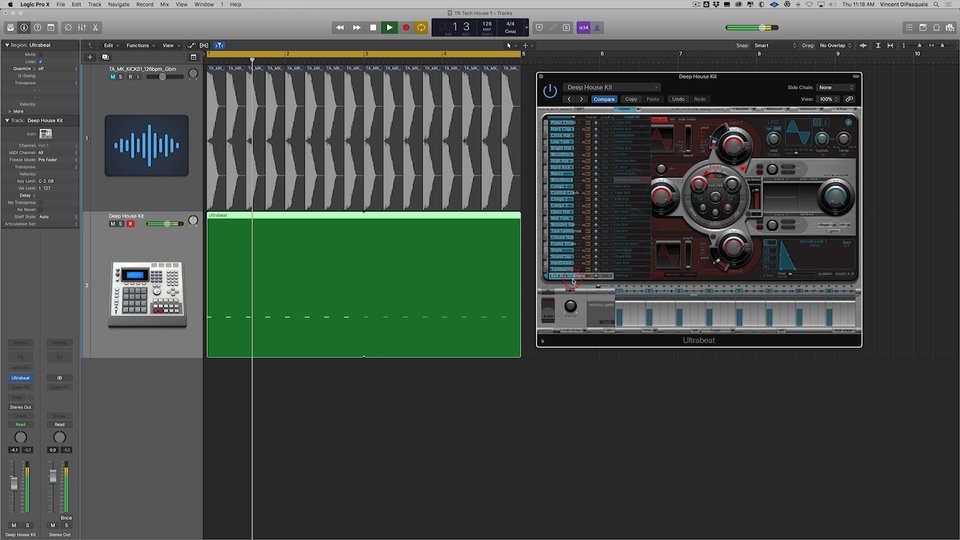Open the Mixer faders button
The image size is (960, 540).
pos(81,28)
